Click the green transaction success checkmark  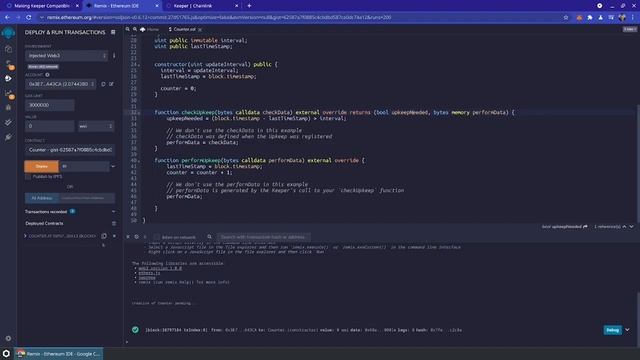point(136,330)
